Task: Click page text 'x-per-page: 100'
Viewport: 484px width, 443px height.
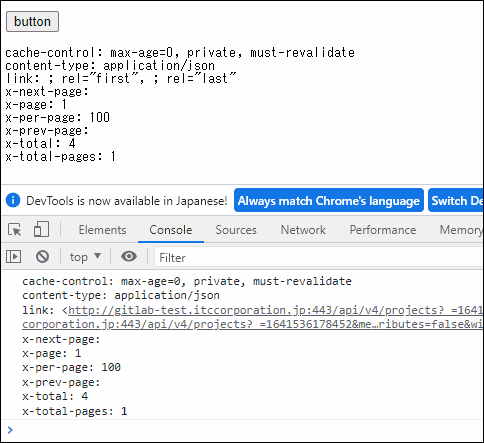Action: [57, 118]
